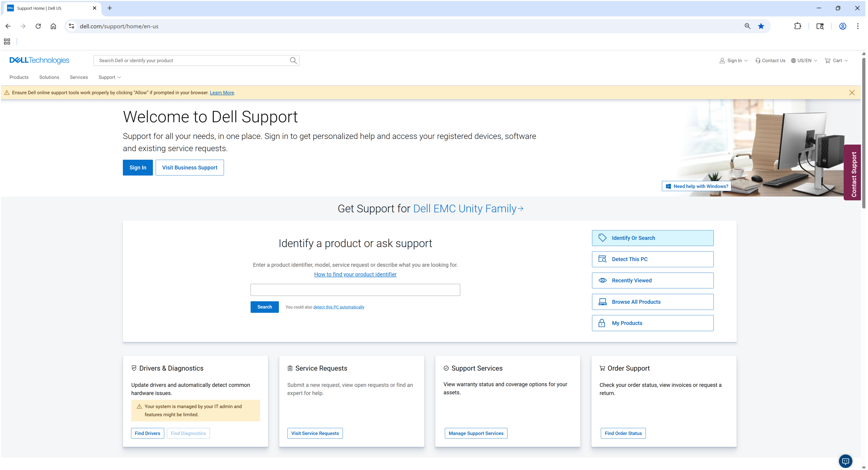Open the US/EN language dropdown
Screen dimensions: 868x470
tap(804, 61)
